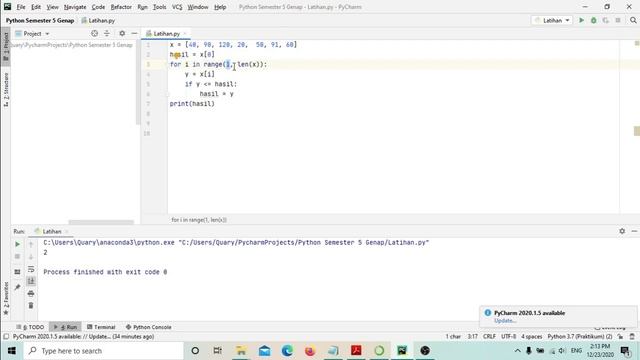Click the Task View icon in taskbar
640x360 pixels.
click(x=218, y=351)
